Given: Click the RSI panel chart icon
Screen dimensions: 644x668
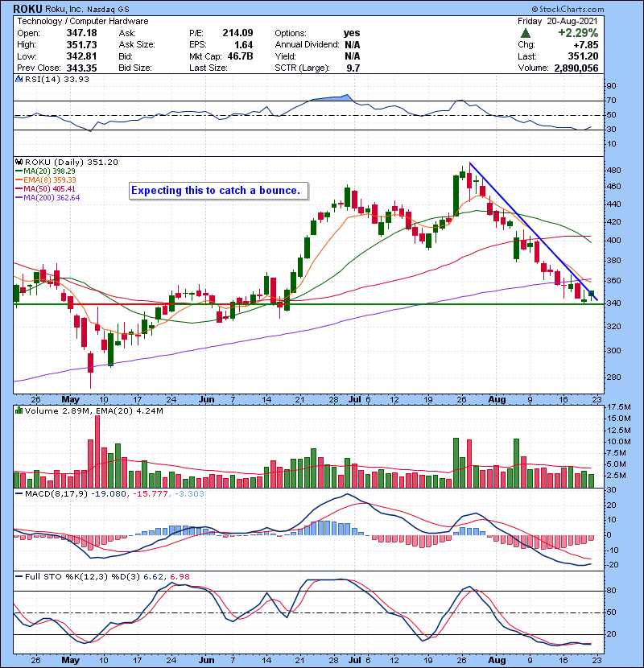Looking at the screenshot, I should click(19, 79).
